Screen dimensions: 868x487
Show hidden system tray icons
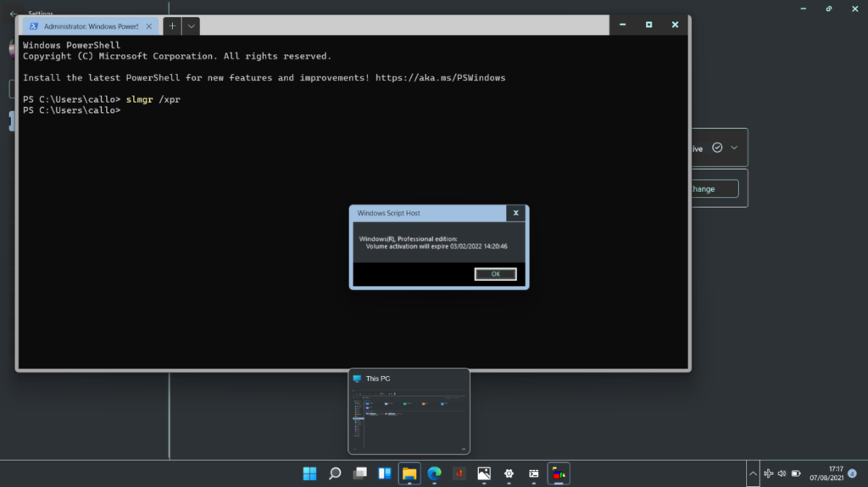pyautogui.click(x=753, y=473)
